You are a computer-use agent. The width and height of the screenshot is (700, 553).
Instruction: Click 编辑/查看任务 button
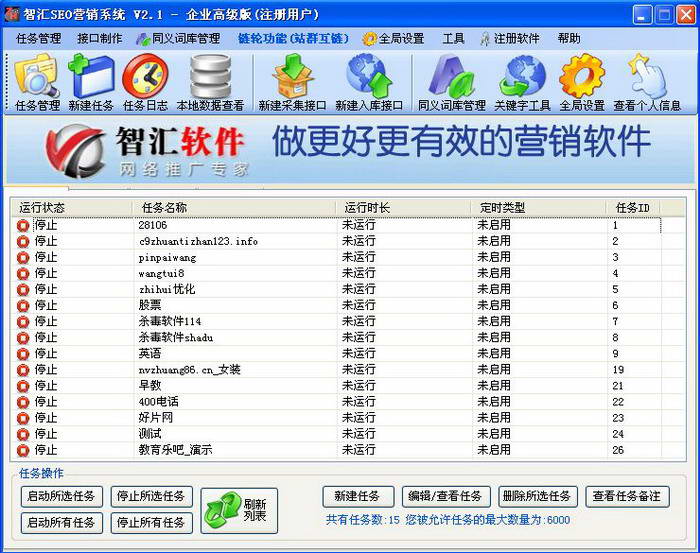(x=446, y=496)
